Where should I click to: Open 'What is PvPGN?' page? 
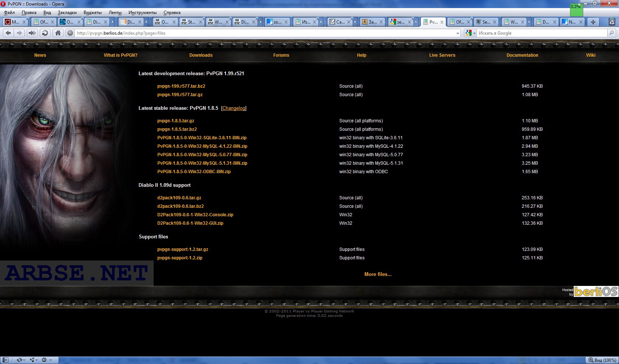(x=120, y=55)
